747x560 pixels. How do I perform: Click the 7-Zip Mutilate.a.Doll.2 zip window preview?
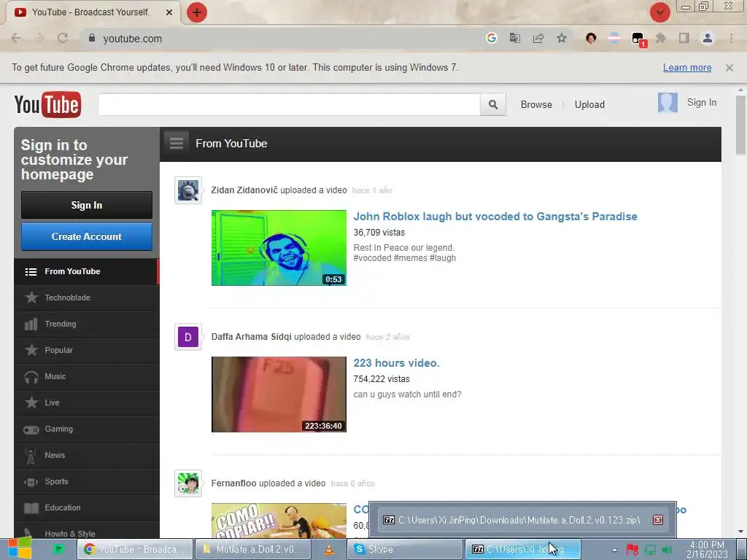tap(522, 519)
